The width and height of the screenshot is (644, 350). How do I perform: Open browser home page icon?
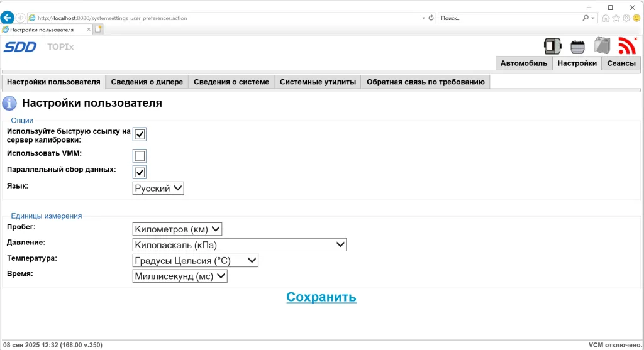[606, 18]
